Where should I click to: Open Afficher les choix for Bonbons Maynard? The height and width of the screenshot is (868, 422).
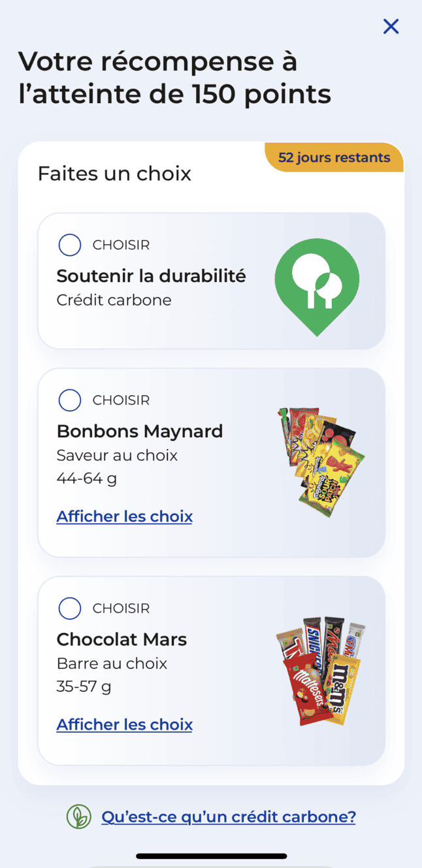(x=124, y=516)
